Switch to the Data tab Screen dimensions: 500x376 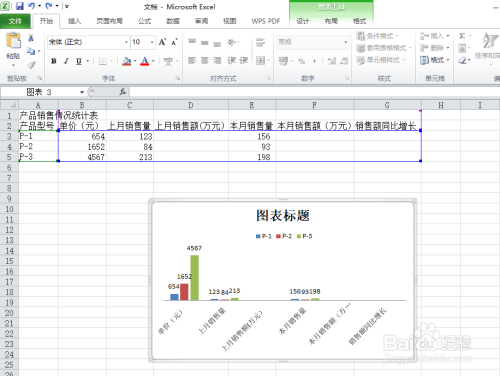[173, 21]
